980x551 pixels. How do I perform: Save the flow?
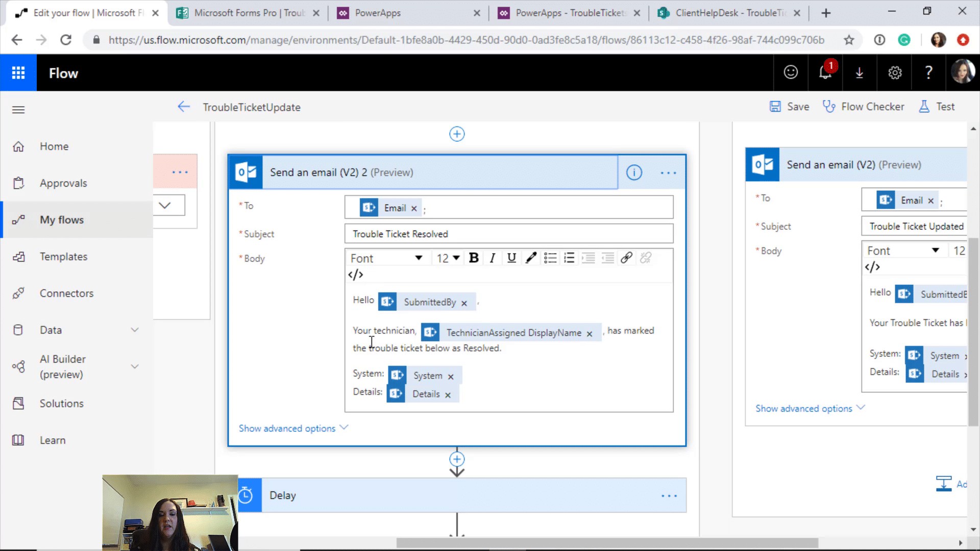coord(789,107)
